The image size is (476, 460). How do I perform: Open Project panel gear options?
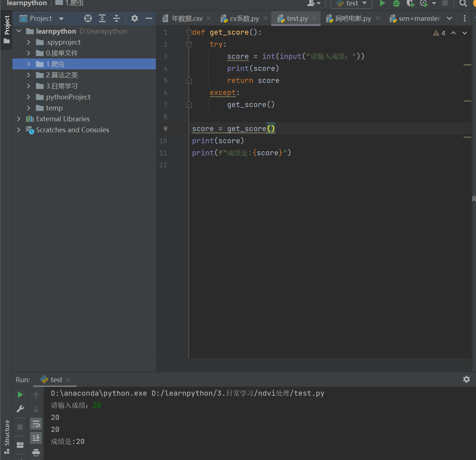point(135,18)
